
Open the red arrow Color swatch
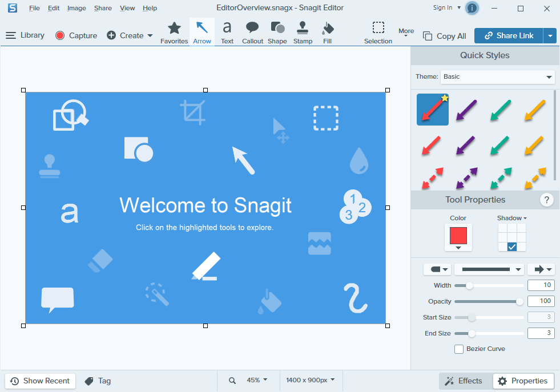[x=458, y=237]
